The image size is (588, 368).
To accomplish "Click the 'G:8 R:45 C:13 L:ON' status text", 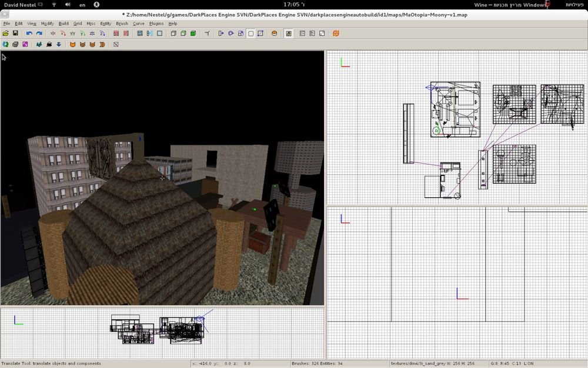I will 512,363.
